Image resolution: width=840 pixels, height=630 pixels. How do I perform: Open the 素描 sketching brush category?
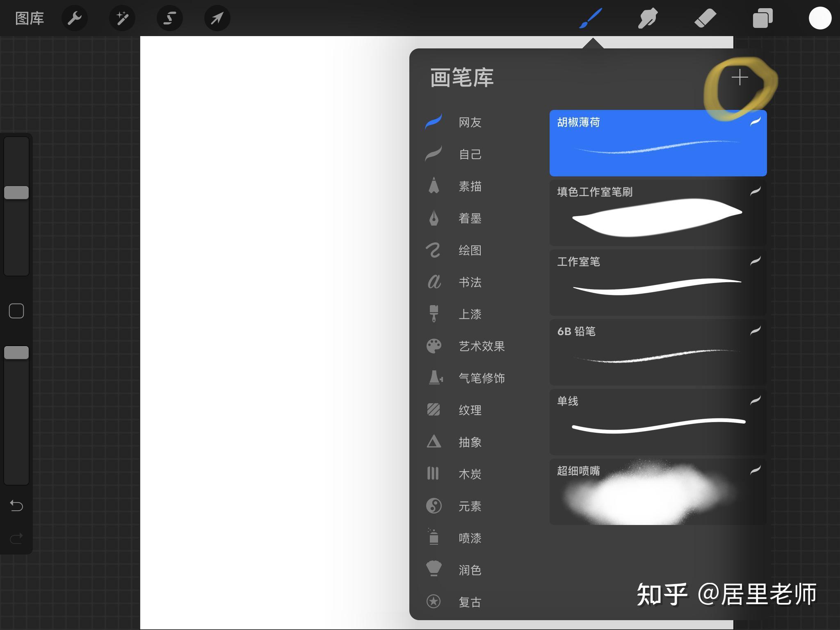pyautogui.click(x=470, y=186)
